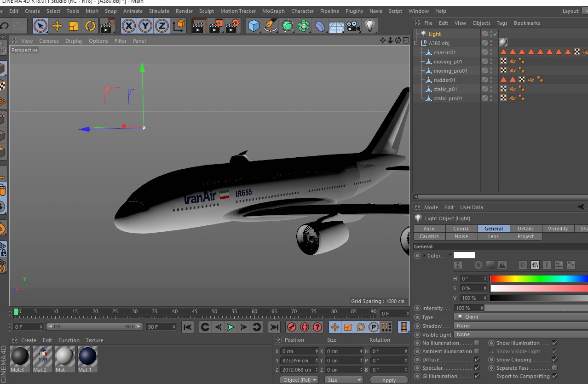Add a Floor environment object
Screen dimensions: 588x384
tap(337, 26)
